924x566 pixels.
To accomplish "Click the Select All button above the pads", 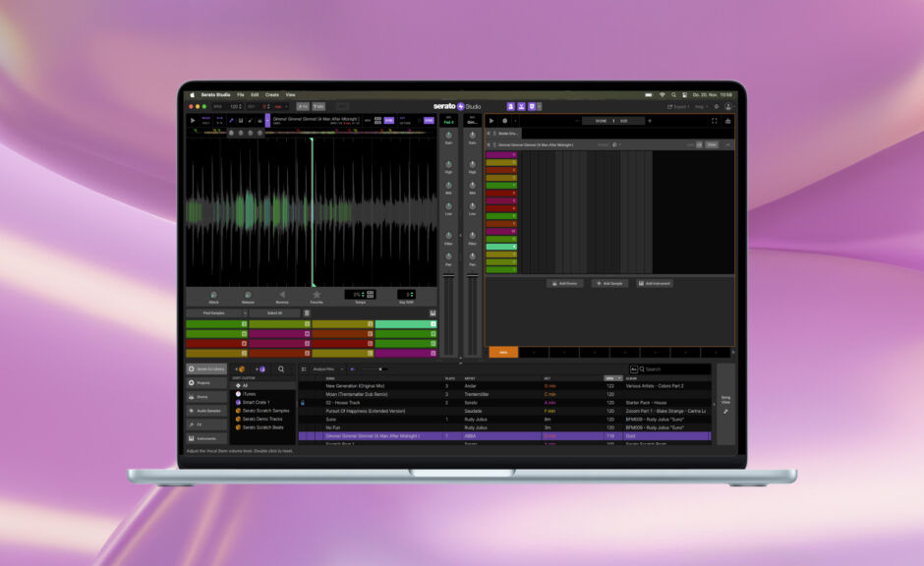I will tap(273, 312).
